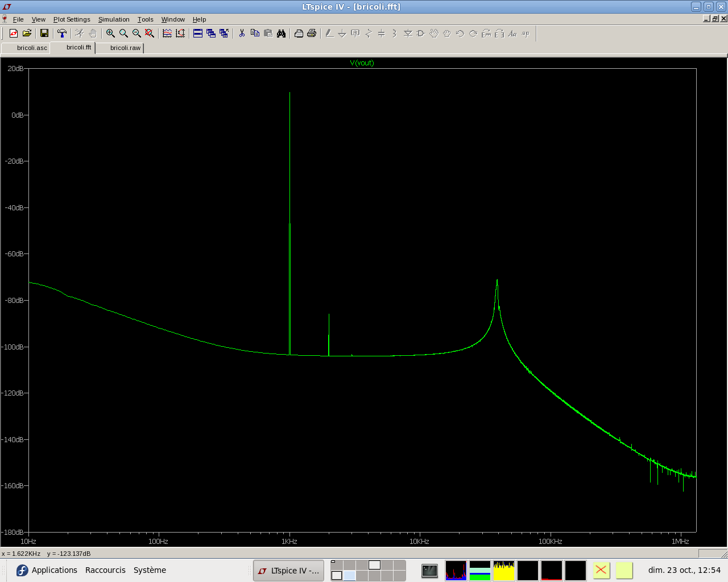Screen dimensions: 728x582
Task: Click the Undo arrow icon
Action: tap(460, 34)
